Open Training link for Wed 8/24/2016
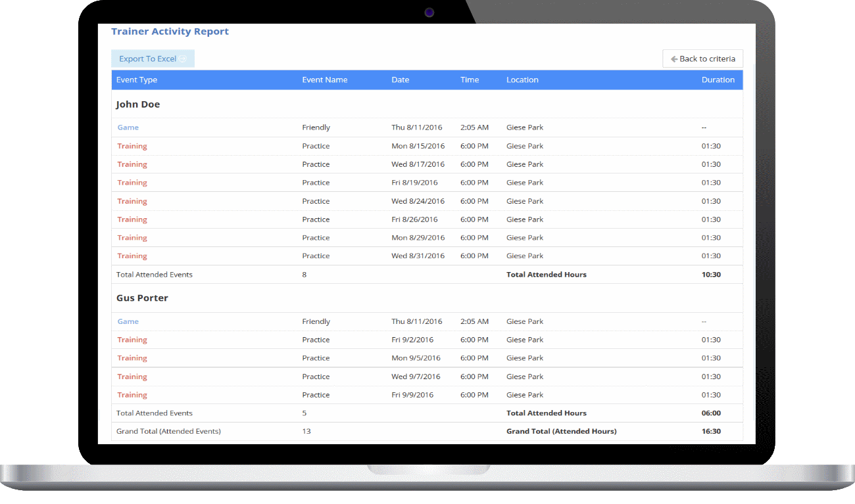 (x=132, y=201)
